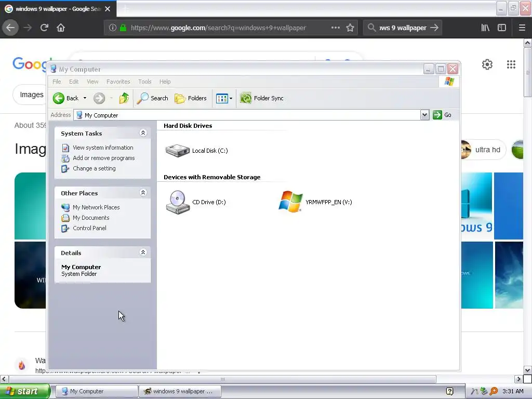Click Add or remove programs link

coord(103,158)
